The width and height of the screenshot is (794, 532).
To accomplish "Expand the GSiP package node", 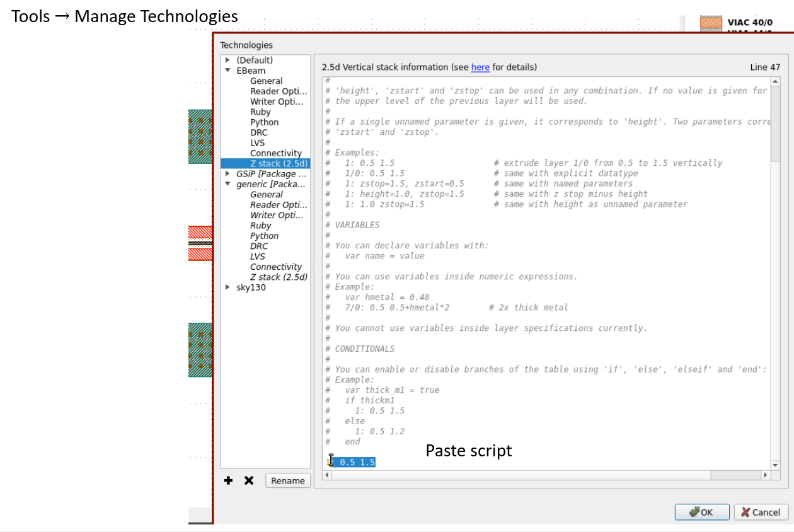I will [x=227, y=173].
